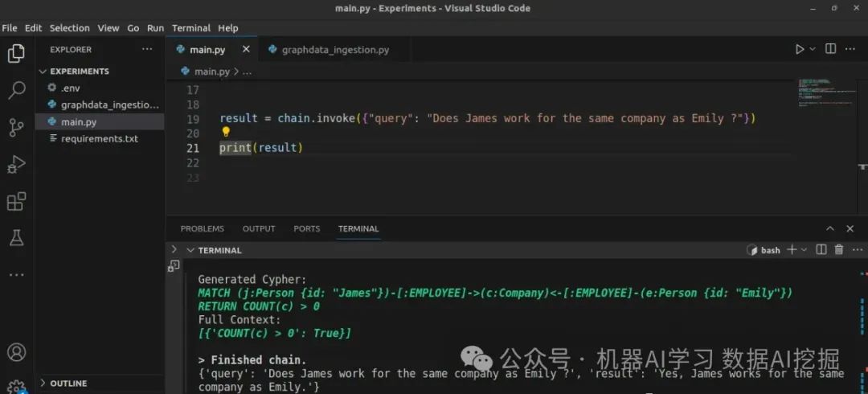Close the main.py editor tab
The height and width of the screenshot is (394, 868).
tap(247, 49)
